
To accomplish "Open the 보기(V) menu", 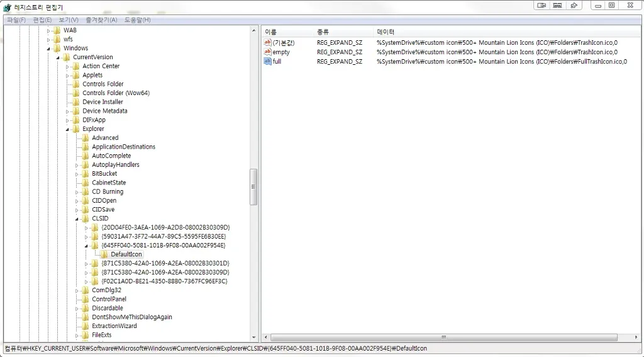I will (69, 20).
